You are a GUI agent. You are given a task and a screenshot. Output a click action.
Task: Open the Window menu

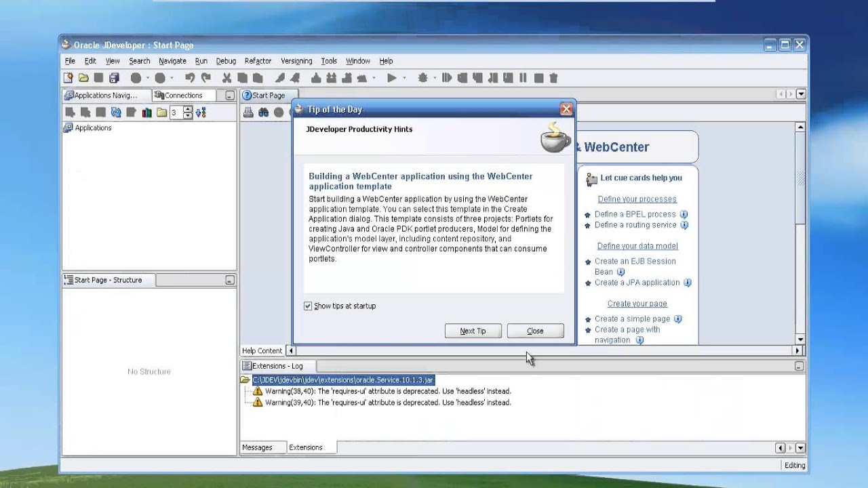358,61
